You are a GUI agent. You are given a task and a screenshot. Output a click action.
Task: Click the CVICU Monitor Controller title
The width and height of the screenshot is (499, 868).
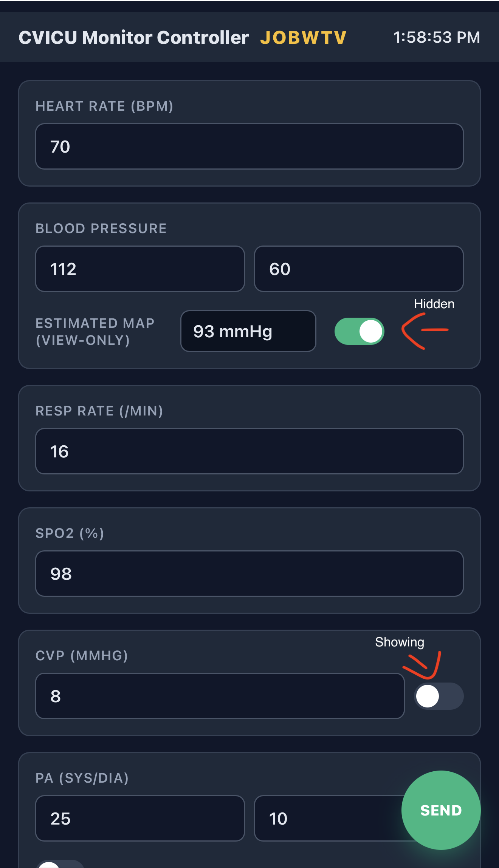133,37
